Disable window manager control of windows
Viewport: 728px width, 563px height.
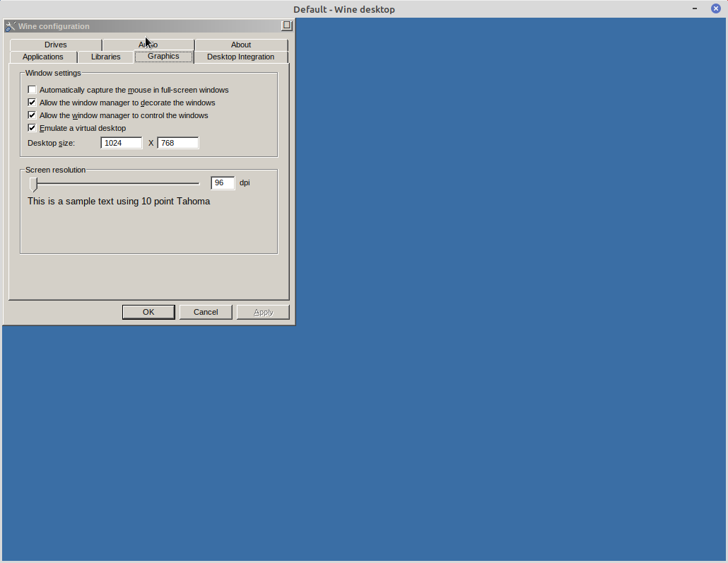32,115
